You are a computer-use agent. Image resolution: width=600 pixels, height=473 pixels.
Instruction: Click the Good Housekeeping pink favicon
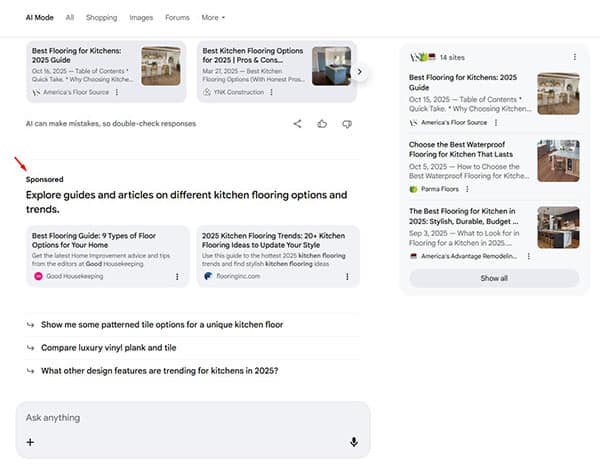38,276
